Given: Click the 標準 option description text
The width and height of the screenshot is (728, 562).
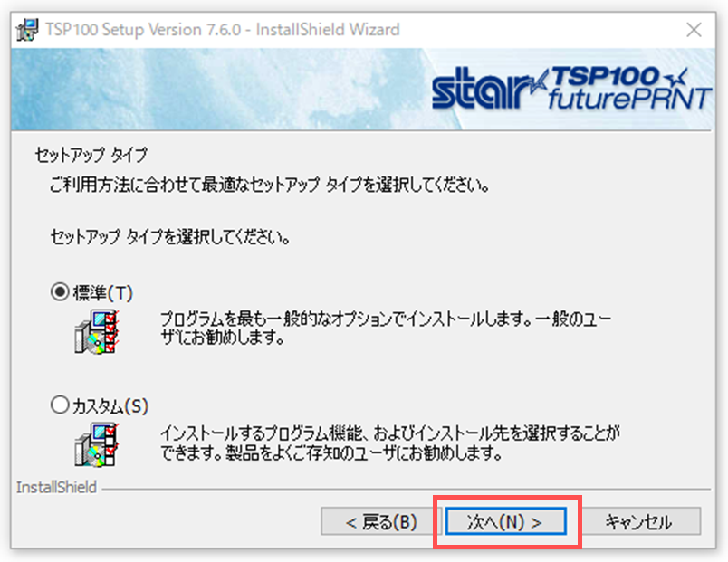Looking at the screenshot, I should [x=386, y=329].
